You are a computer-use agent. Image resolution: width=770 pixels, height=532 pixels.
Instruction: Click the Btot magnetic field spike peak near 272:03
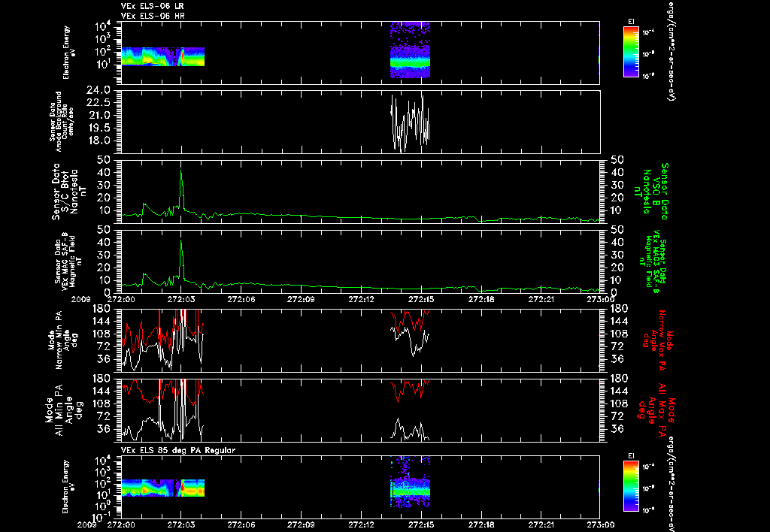click(181, 171)
